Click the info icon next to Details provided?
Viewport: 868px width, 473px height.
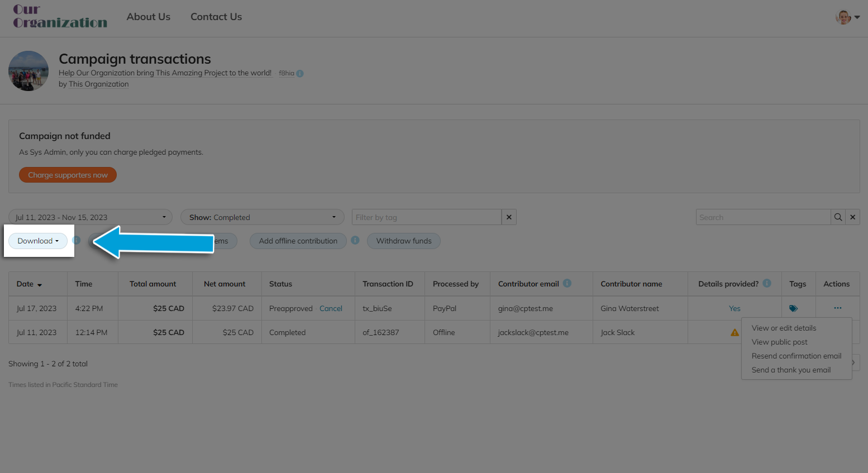pyautogui.click(x=766, y=283)
